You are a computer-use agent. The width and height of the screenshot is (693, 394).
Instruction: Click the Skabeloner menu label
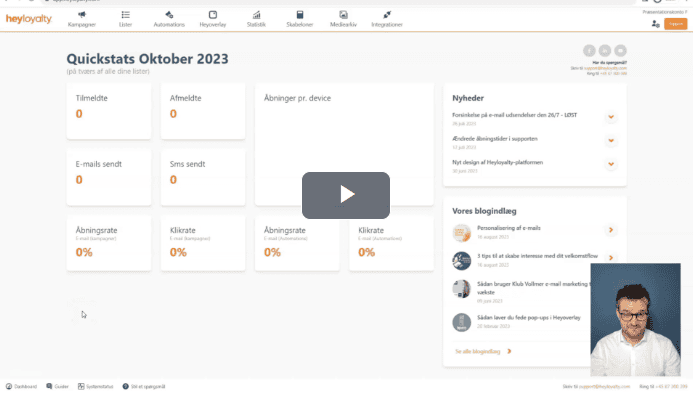point(300,25)
